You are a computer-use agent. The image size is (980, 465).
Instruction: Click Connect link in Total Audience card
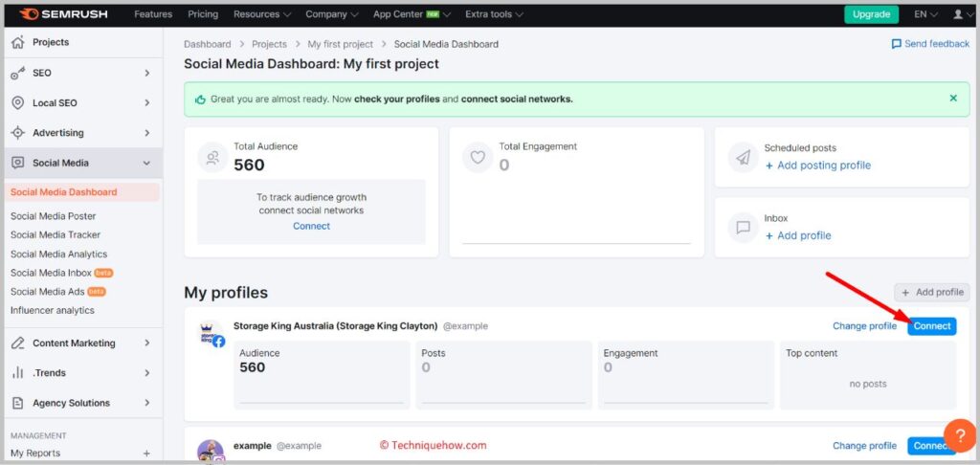click(311, 226)
